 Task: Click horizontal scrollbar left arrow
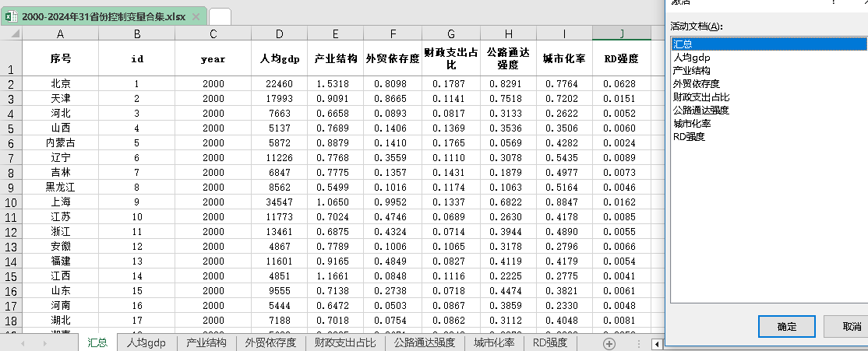[657, 344]
